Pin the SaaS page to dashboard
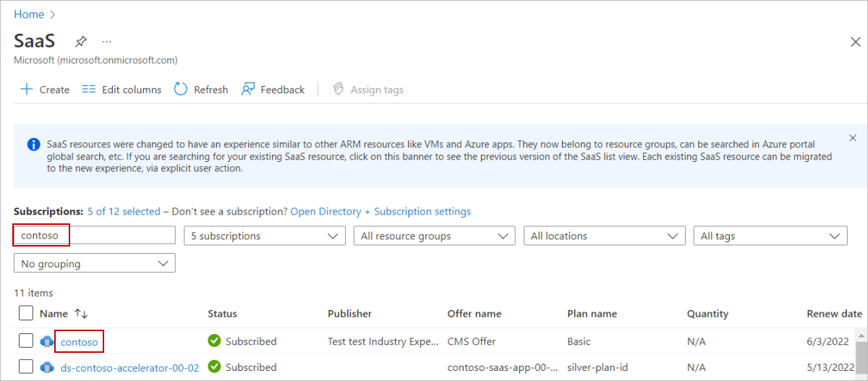 tap(81, 41)
